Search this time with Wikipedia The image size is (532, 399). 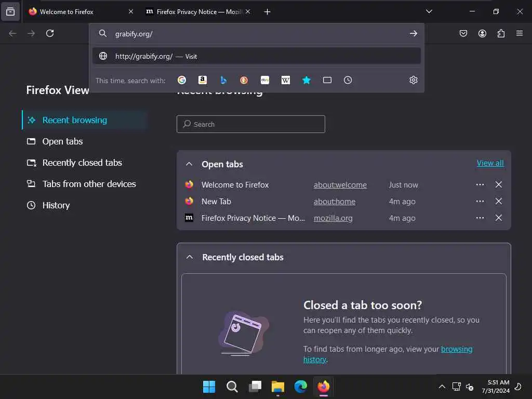pyautogui.click(x=286, y=80)
